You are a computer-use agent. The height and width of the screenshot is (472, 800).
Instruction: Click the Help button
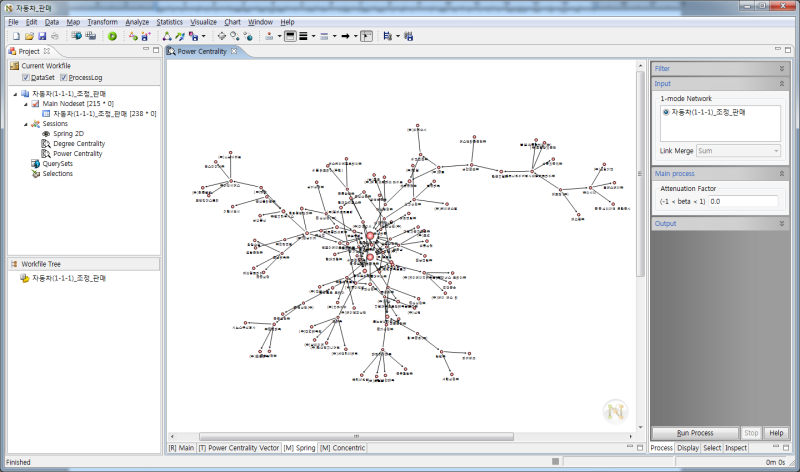(776, 433)
